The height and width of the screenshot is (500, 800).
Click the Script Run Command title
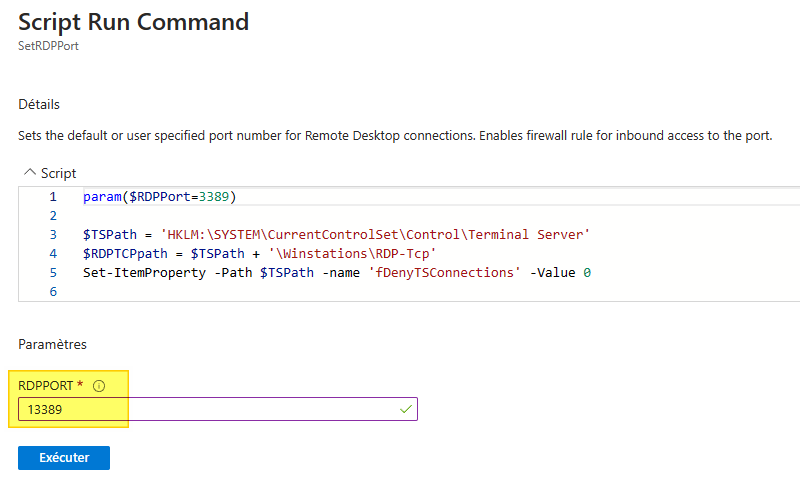[x=133, y=21]
